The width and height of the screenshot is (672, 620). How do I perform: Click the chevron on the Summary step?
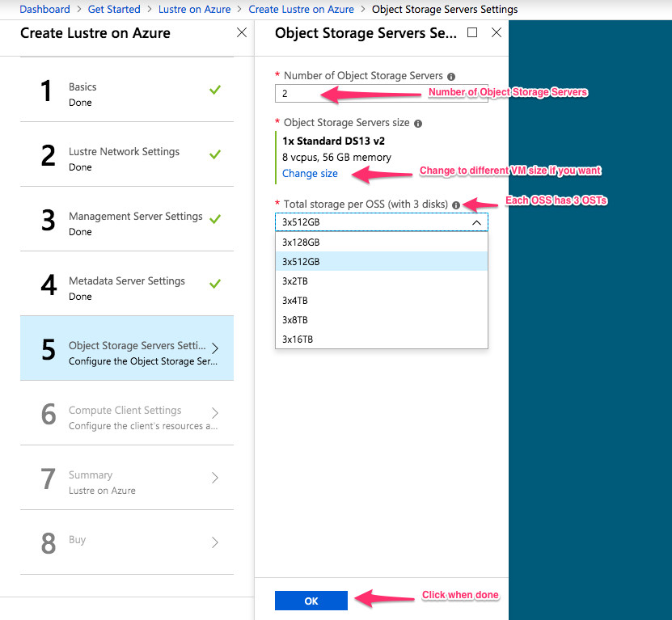(x=215, y=478)
